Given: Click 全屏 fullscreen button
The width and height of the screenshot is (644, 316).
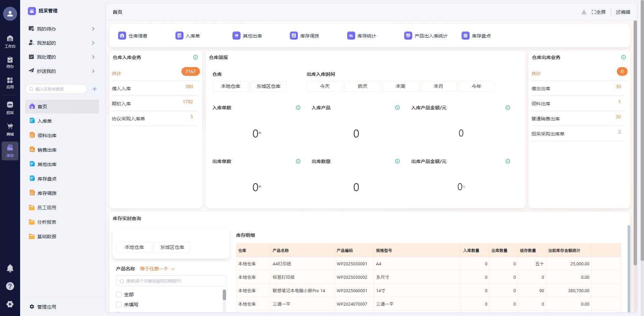Looking at the screenshot, I should (x=599, y=12).
